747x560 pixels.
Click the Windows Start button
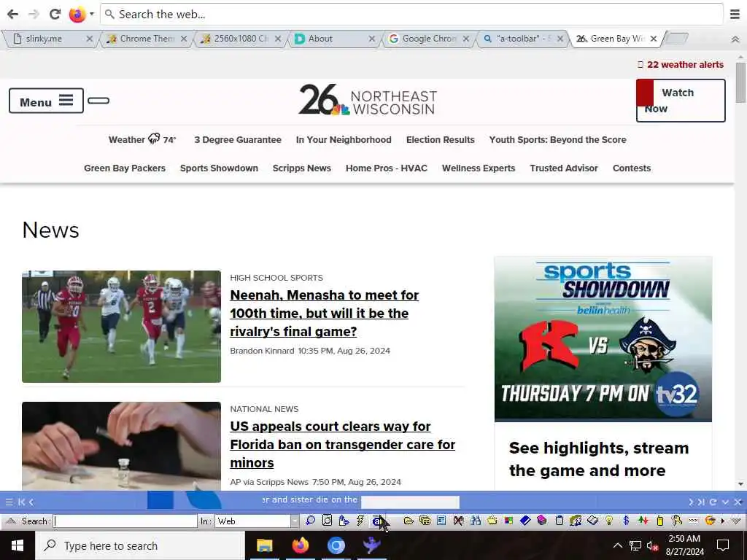(x=18, y=545)
